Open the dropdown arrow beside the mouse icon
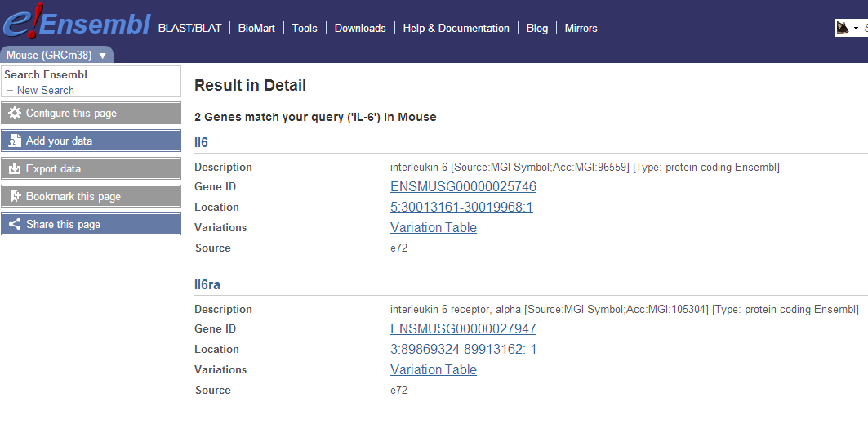Screen dimensions: 868x429 pos(856,29)
